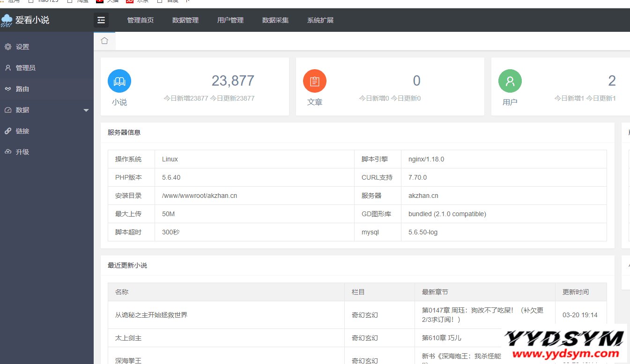Screen dimensions: 630x364
Task: Open 管理员 in the sidebar
Action: [x=47, y=68]
